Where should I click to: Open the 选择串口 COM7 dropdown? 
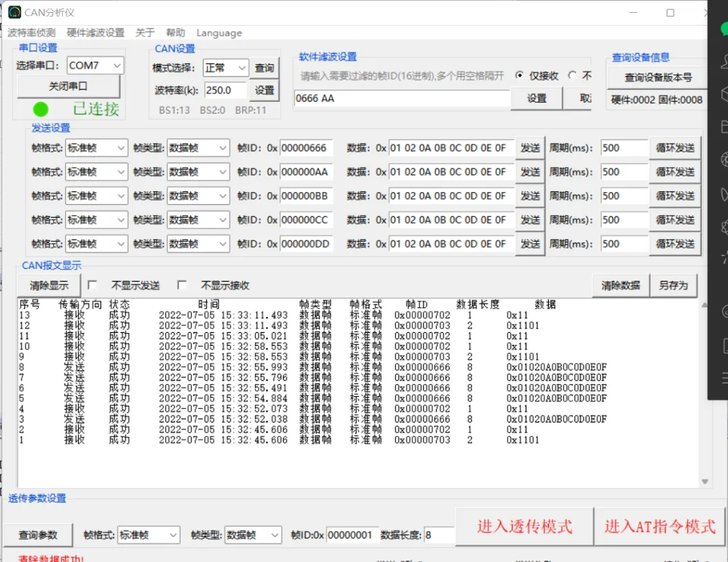[95, 65]
